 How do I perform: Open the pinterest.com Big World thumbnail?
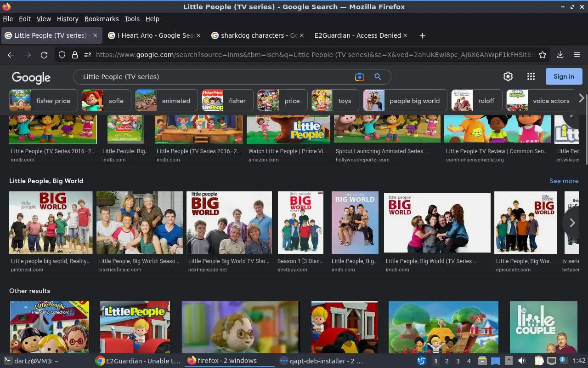coord(51,223)
